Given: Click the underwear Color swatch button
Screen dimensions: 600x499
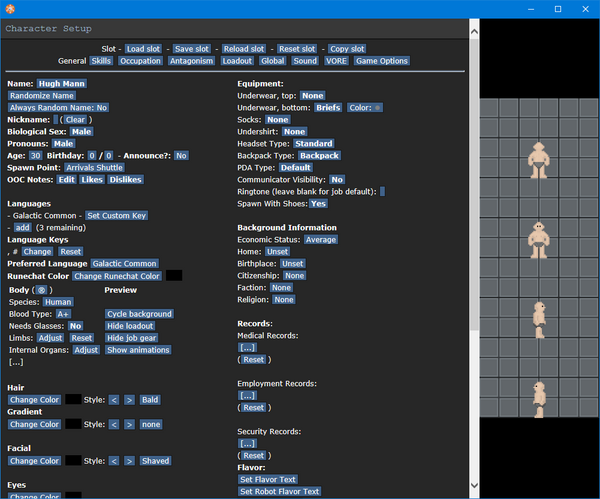Looking at the screenshot, I should point(365,108).
